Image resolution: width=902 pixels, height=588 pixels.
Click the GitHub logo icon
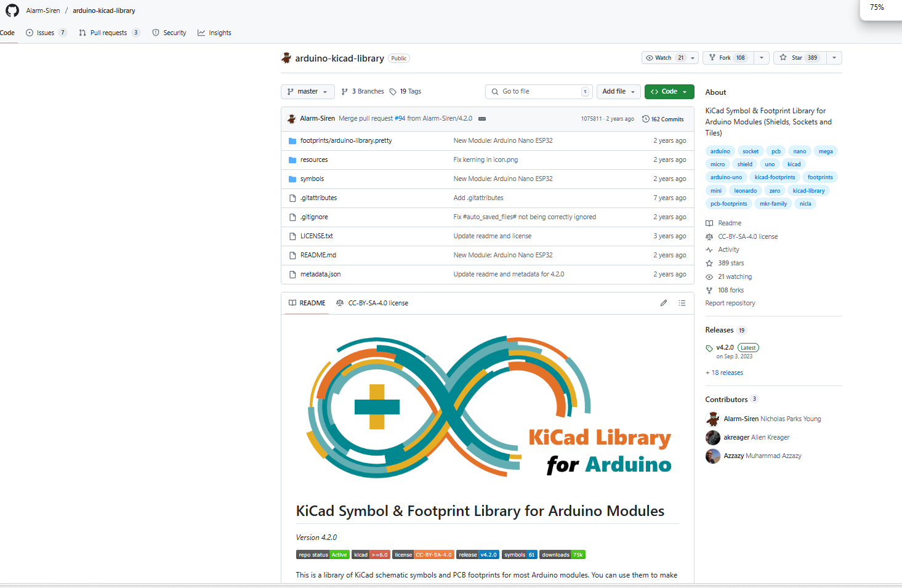click(12, 10)
